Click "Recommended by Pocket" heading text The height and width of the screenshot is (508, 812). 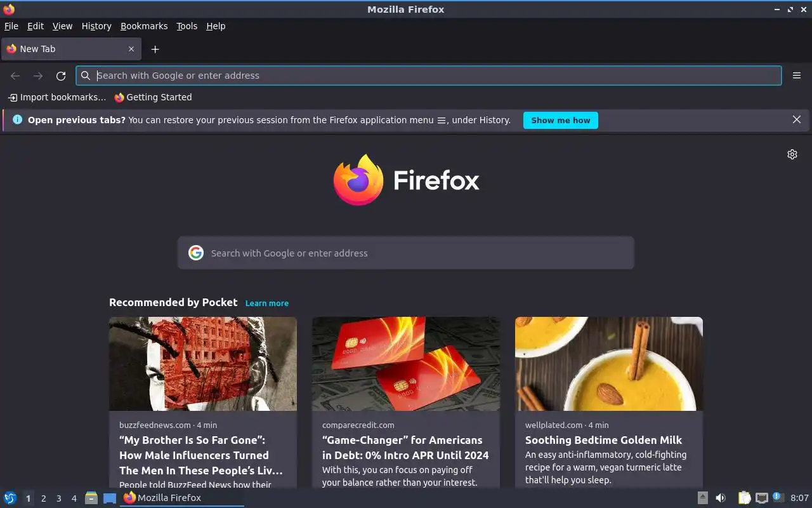[173, 302]
